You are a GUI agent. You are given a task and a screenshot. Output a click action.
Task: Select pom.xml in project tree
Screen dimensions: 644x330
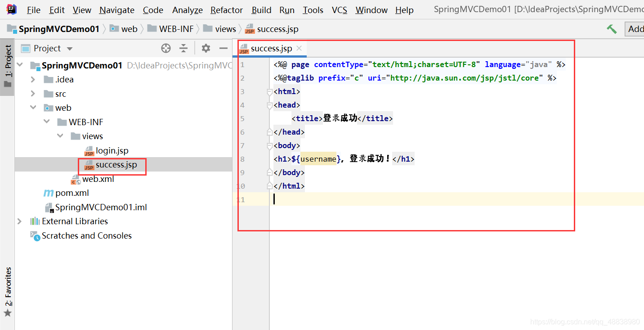(x=72, y=193)
